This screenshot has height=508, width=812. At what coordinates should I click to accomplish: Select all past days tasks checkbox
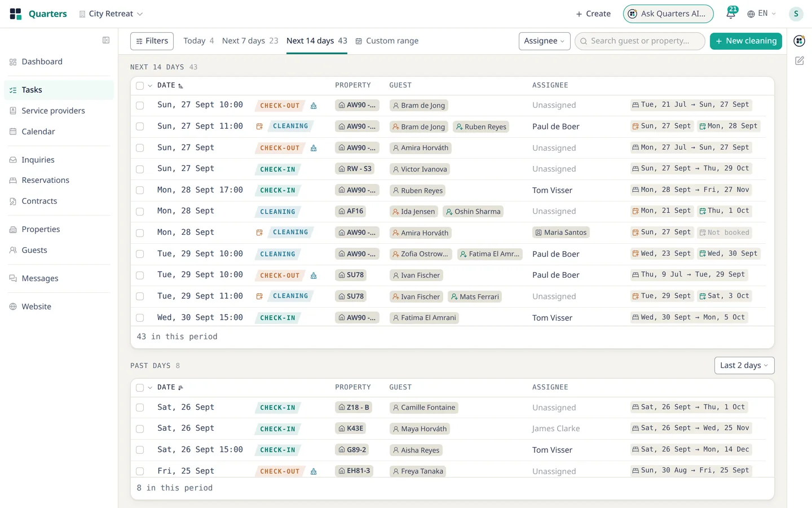(x=140, y=388)
